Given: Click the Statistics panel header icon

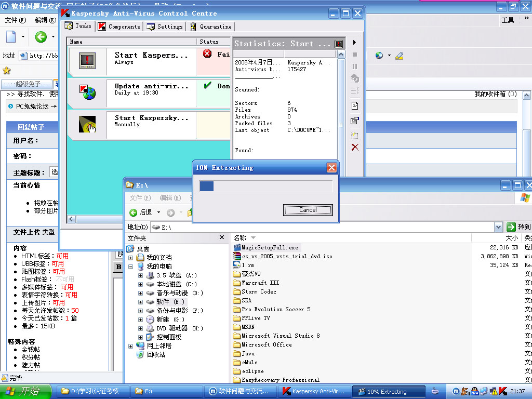Looking at the screenshot, I should 339,44.
